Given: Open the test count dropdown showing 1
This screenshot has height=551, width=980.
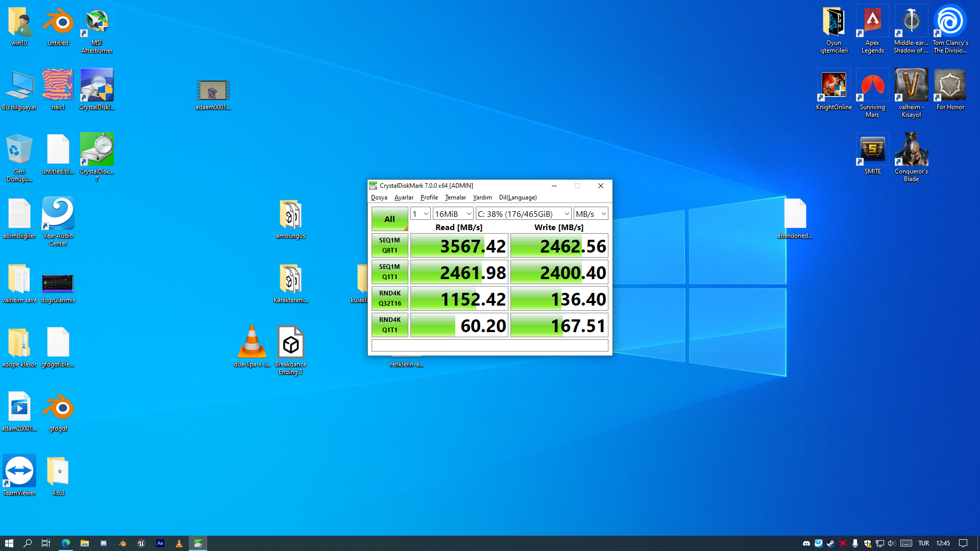Looking at the screenshot, I should point(420,214).
